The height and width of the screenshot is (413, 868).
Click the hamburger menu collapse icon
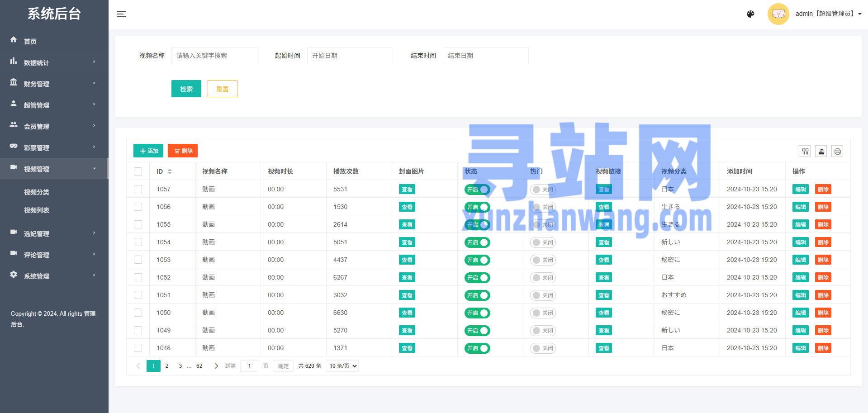121,14
